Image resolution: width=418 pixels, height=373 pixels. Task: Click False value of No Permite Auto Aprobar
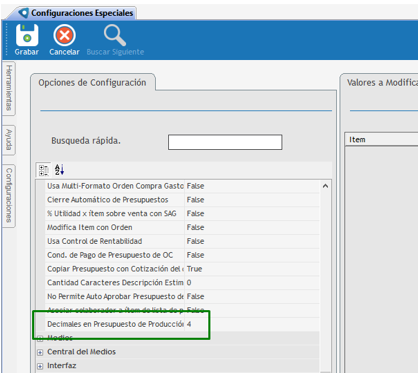pyautogui.click(x=195, y=296)
